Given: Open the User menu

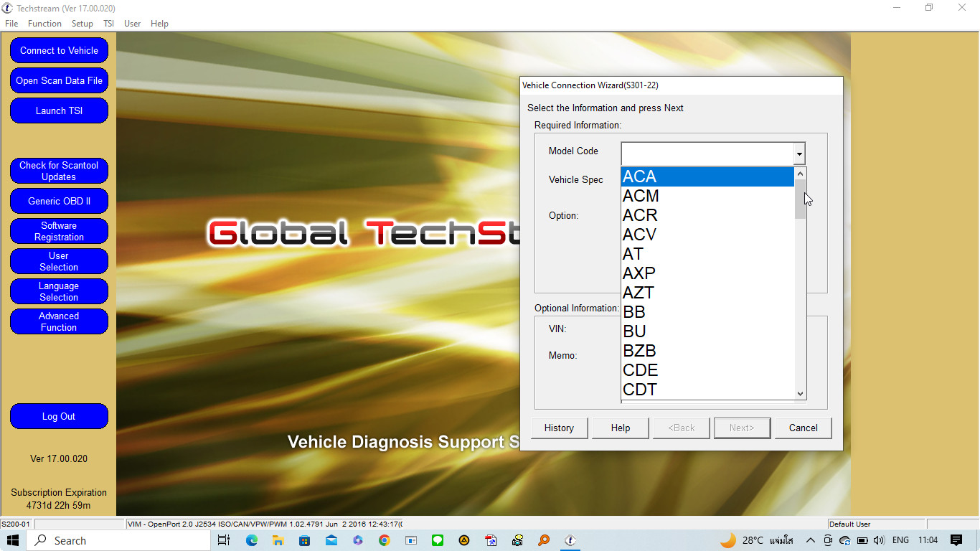Looking at the screenshot, I should click(132, 24).
